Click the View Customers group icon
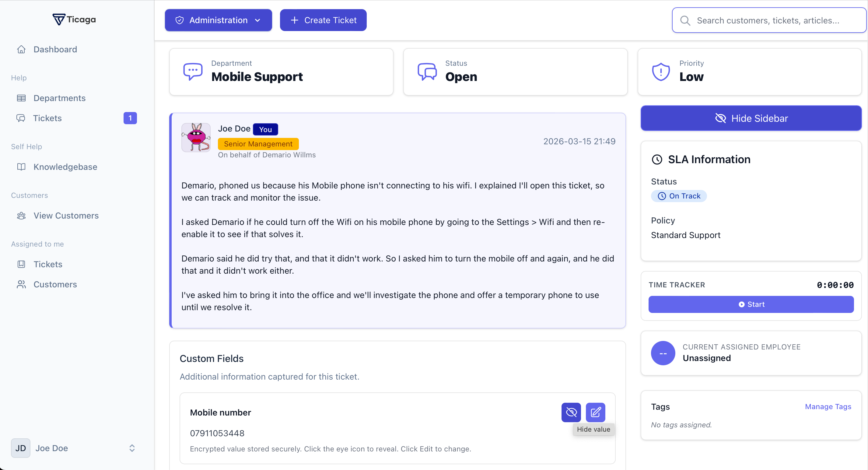Viewport: 868px width, 470px height. [x=21, y=216]
